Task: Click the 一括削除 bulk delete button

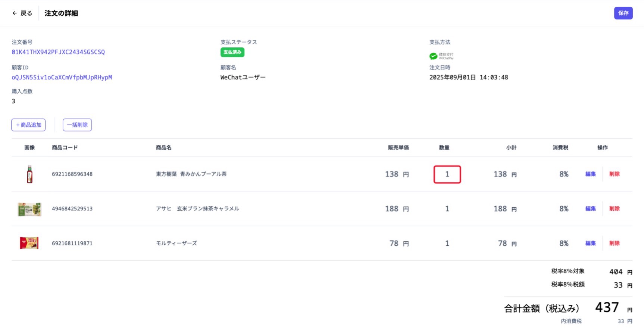Action: [77, 125]
